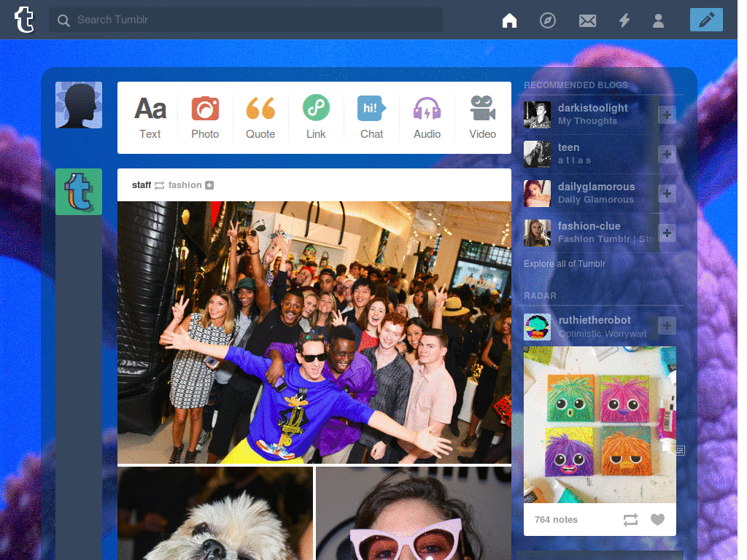Image resolution: width=747 pixels, height=560 pixels.
Task: Open darkistoolight recommended blog
Action: click(592, 108)
